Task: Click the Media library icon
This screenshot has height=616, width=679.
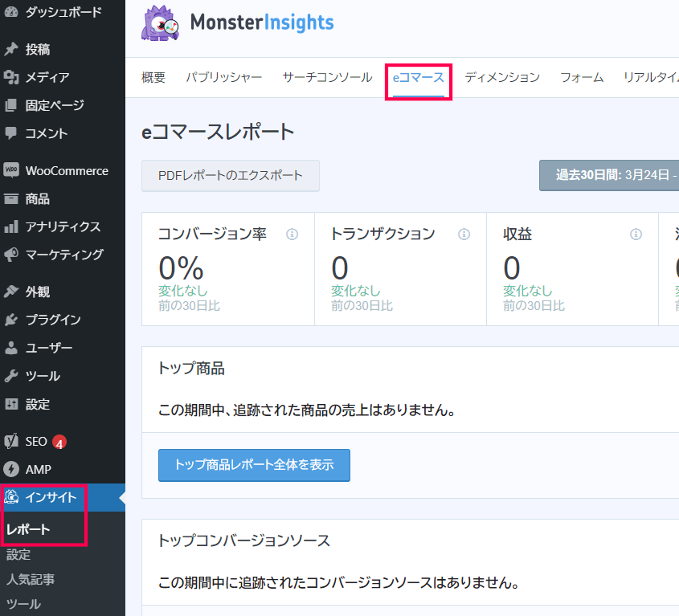Action: pyautogui.click(x=11, y=77)
